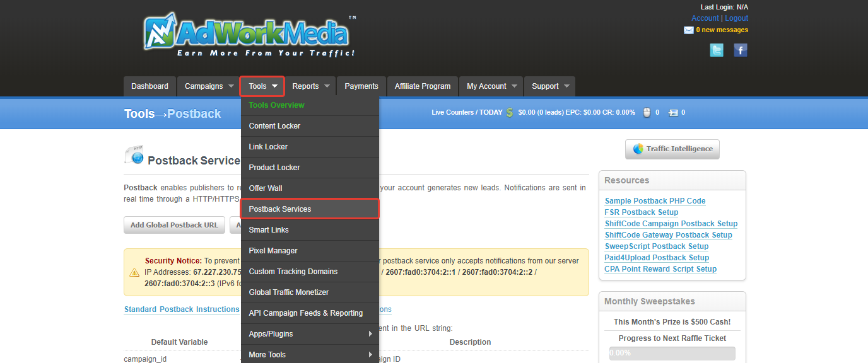Screen dimensions: 868x363
Task: Open the Sample Postback PHP Code link
Action: (x=655, y=200)
